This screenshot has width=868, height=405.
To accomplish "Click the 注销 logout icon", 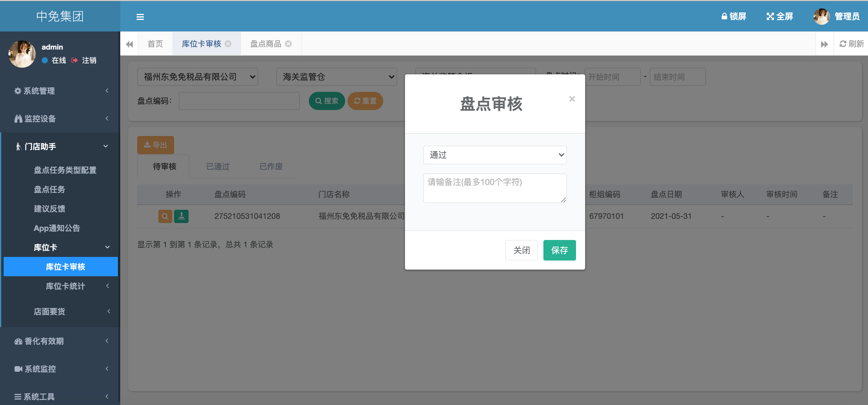I will 75,60.
